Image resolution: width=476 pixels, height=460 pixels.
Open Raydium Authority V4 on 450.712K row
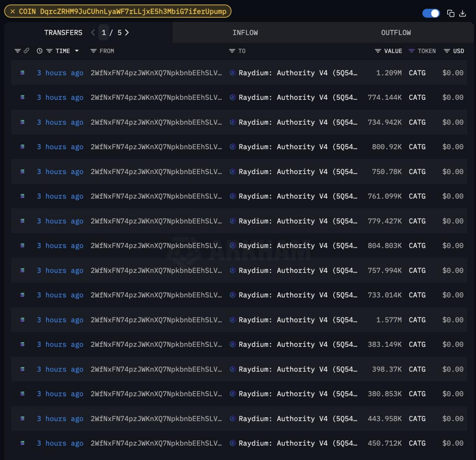pos(298,443)
